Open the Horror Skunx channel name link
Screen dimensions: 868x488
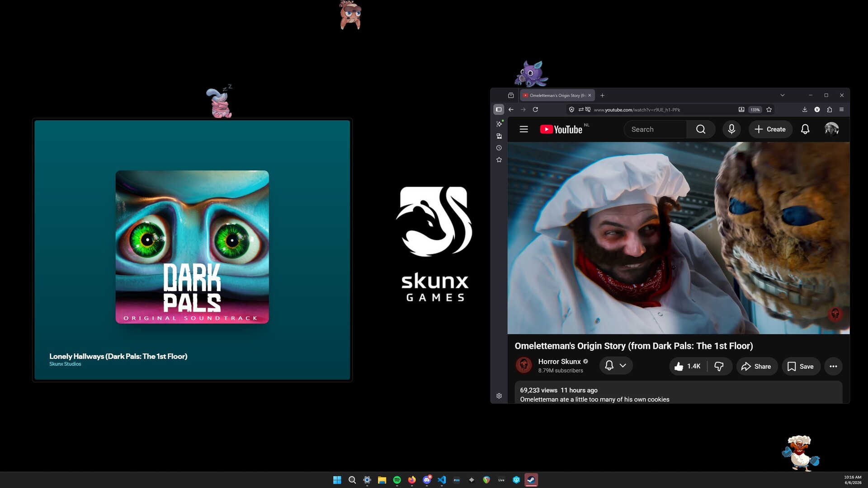[559, 361]
